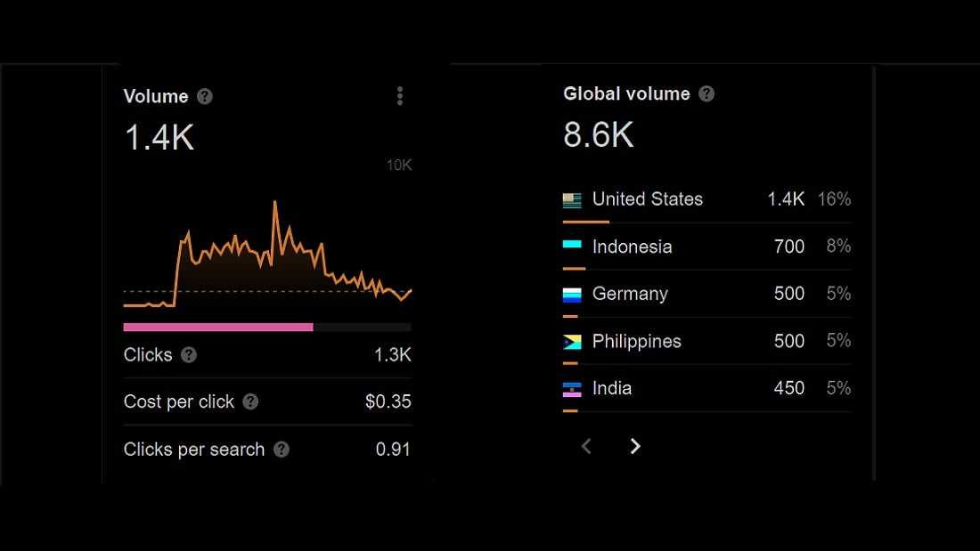Click the help icon next to Volume

(205, 96)
